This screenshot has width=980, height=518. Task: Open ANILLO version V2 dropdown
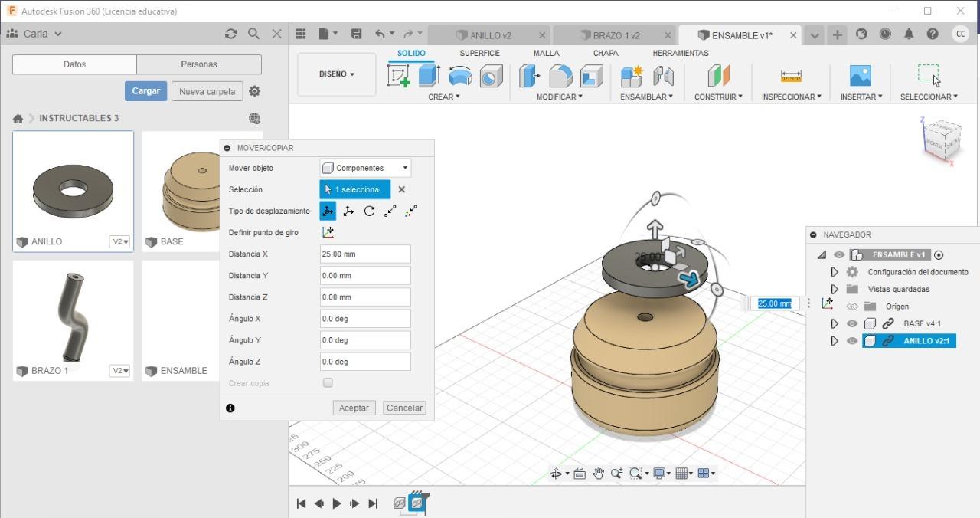[120, 241]
